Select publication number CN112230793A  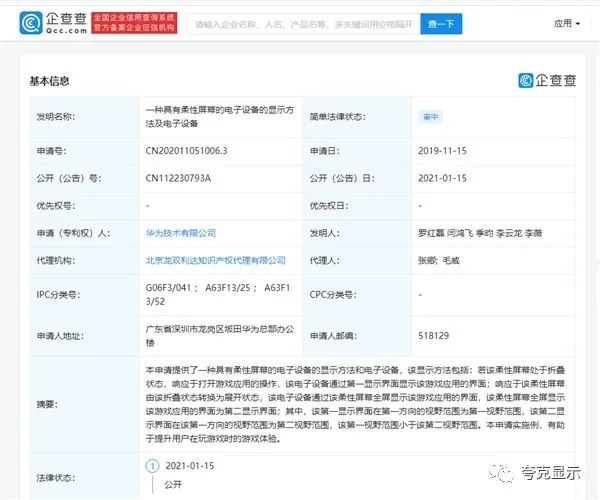[178, 178]
